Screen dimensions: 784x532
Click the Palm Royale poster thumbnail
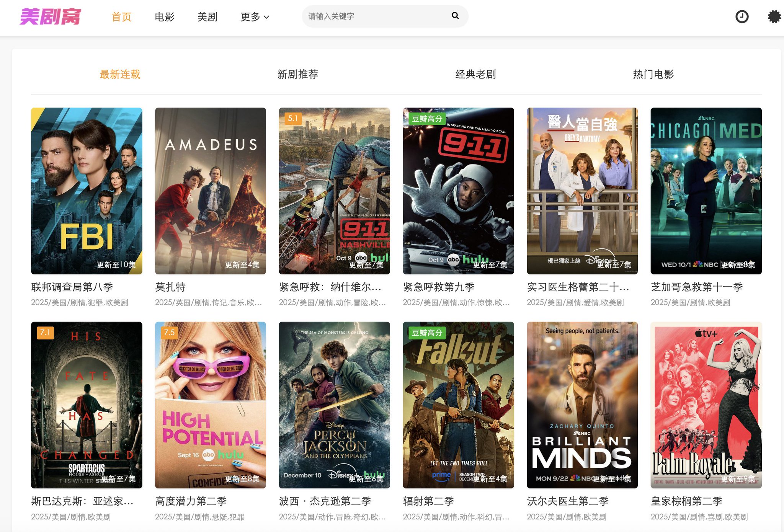point(706,405)
